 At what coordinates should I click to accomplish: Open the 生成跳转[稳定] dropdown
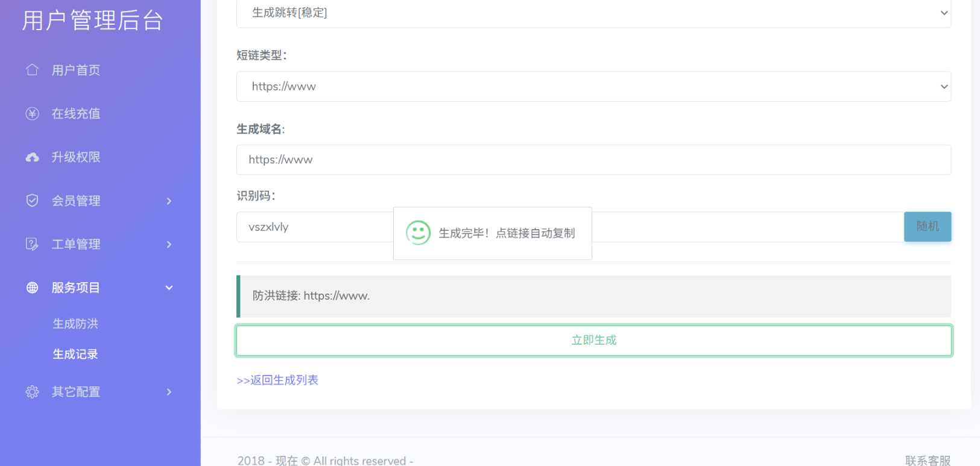pyautogui.click(x=593, y=13)
